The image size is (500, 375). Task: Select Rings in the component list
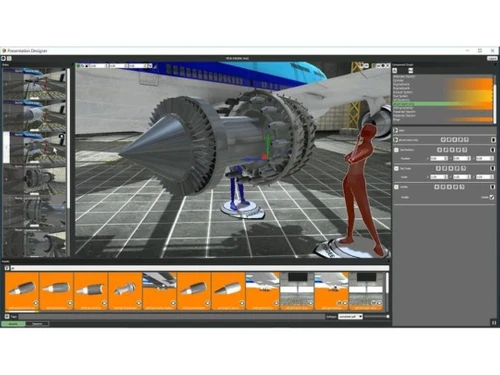(x=396, y=119)
